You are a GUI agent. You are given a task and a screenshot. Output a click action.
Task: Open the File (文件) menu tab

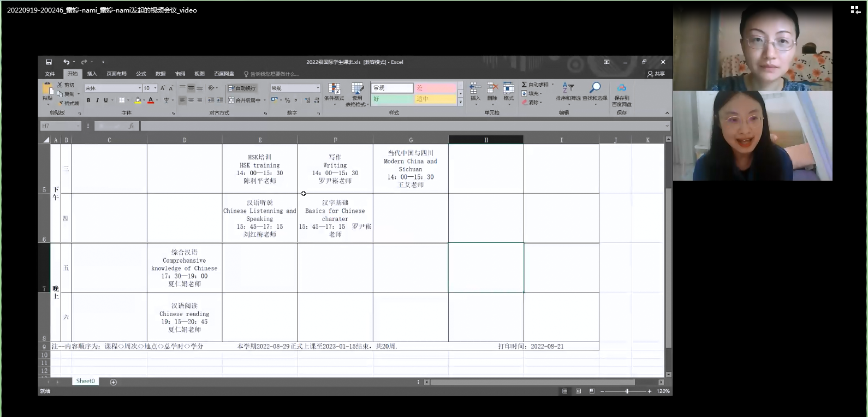pyautogui.click(x=50, y=74)
